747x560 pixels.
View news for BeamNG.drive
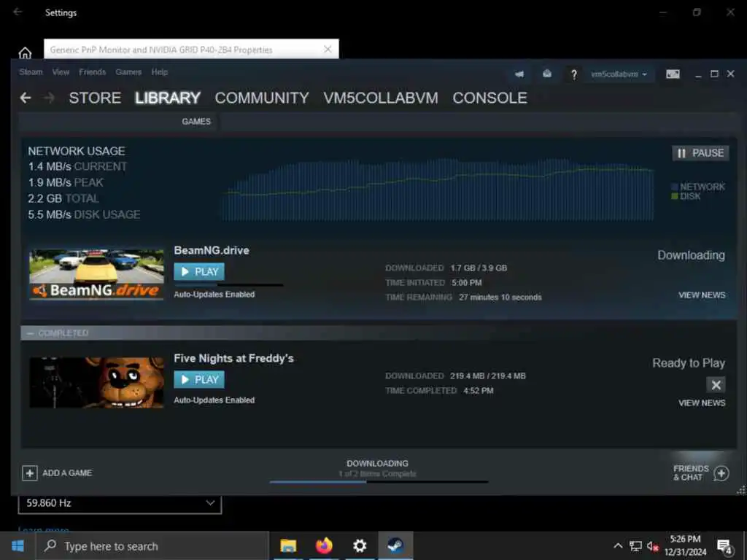coord(702,295)
